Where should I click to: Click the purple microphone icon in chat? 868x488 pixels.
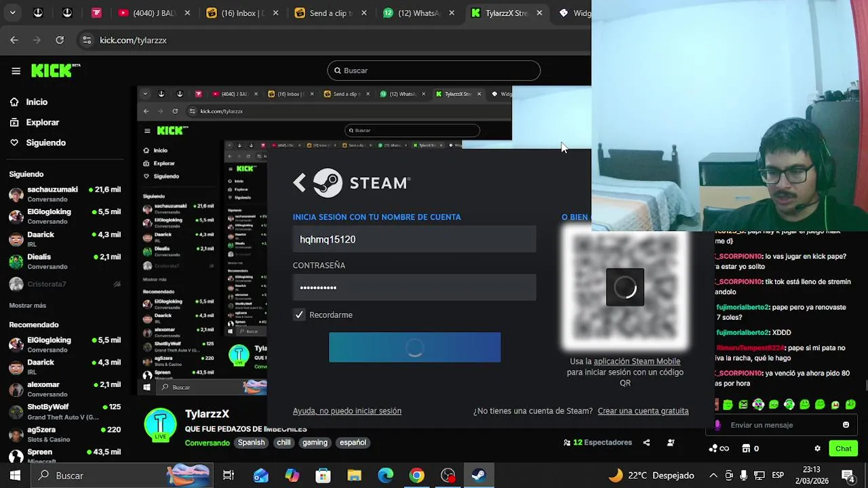(718, 425)
